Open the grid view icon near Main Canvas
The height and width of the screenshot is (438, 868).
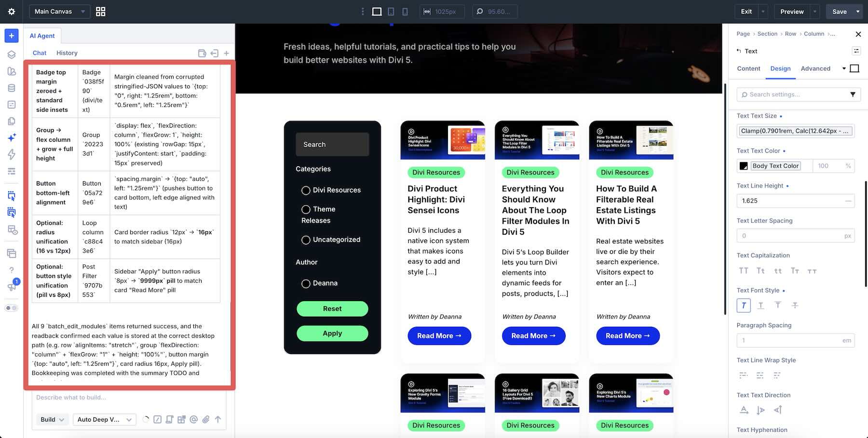coord(100,12)
